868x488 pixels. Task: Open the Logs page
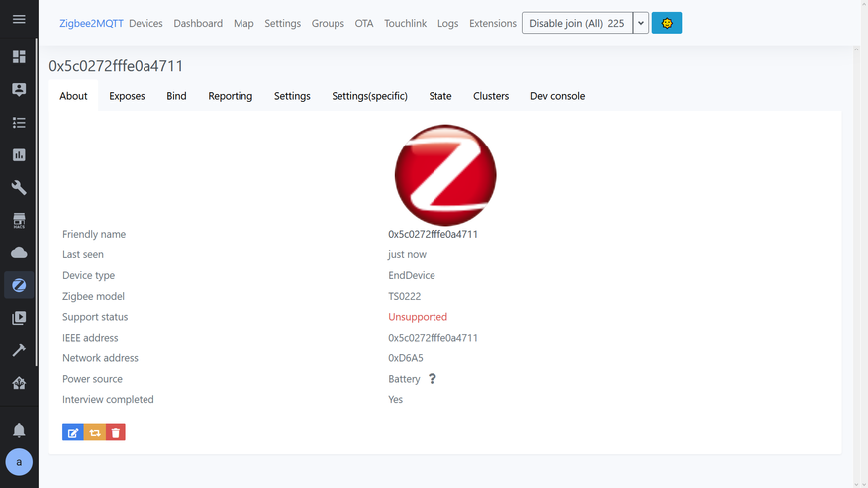tap(447, 24)
